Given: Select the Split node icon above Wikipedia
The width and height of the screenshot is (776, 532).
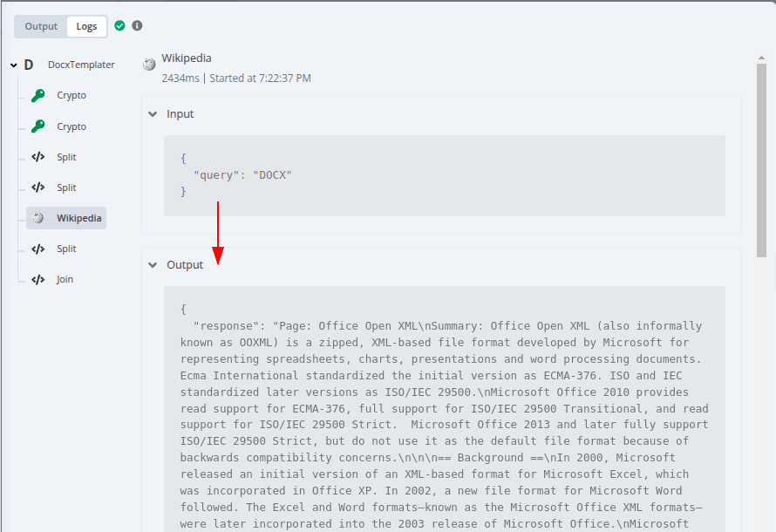Looking at the screenshot, I should coord(38,187).
